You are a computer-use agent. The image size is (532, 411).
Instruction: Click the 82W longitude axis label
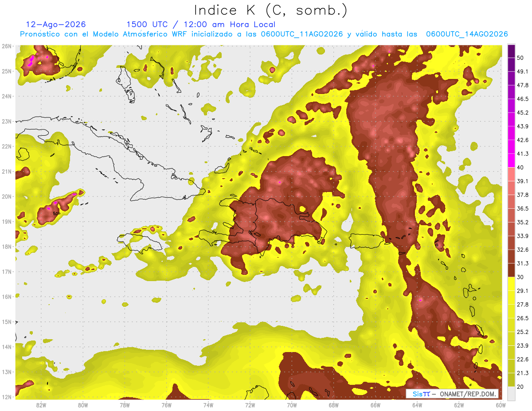(41, 405)
